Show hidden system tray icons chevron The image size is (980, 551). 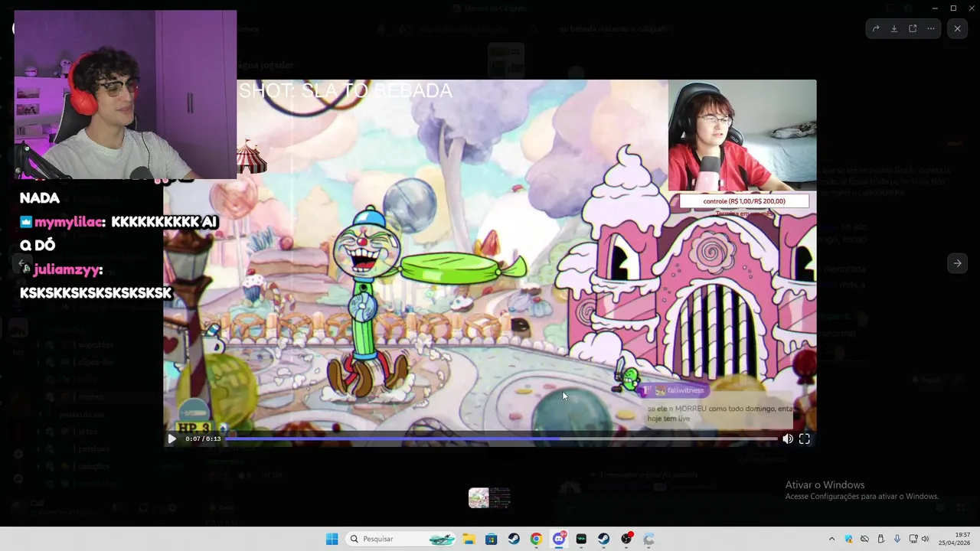pyautogui.click(x=832, y=539)
